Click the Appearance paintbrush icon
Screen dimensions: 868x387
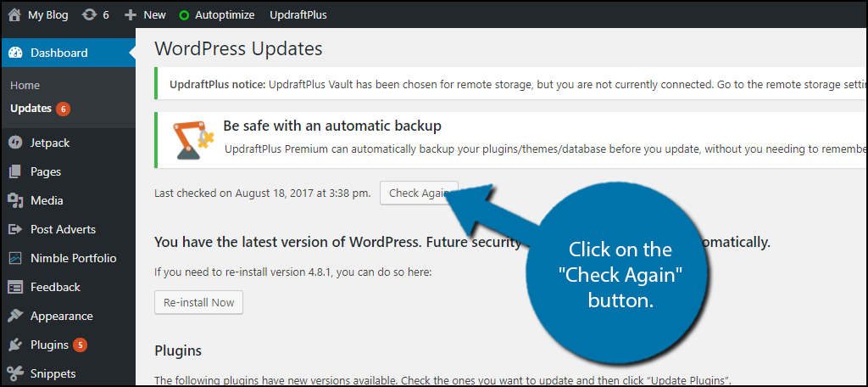(15, 316)
